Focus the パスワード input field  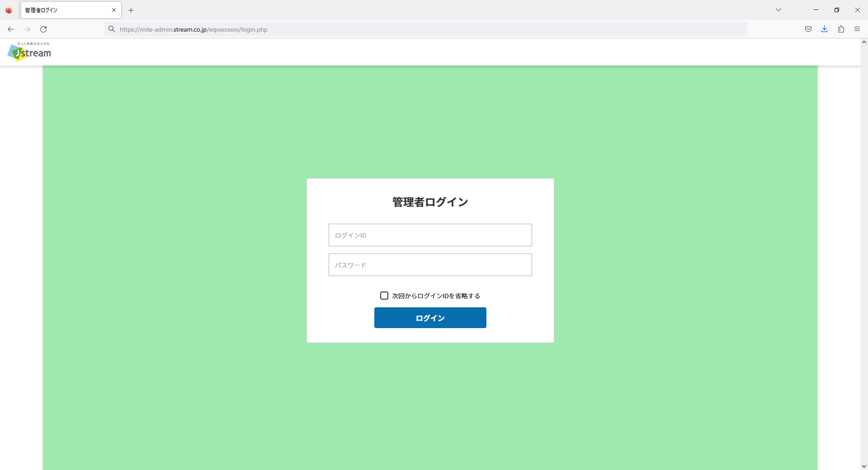coord(430,265)
